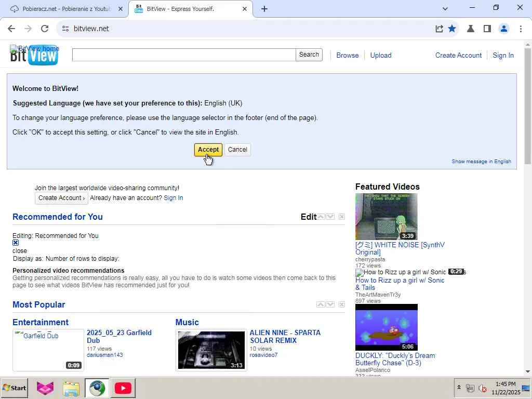Open 2025_05_23 Garfield Dub title link
Screen dimensions: 532x399
pyautogui.click(x=119, y=337)
